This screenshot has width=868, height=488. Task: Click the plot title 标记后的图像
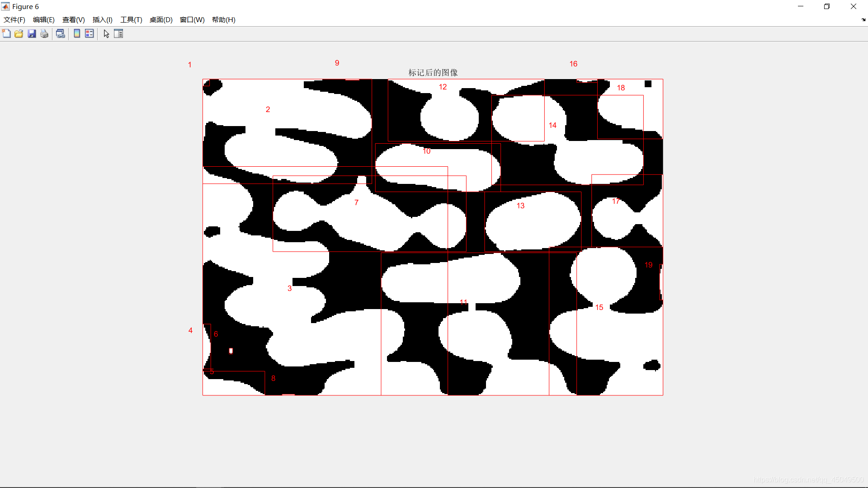click(x=433, y=72)
